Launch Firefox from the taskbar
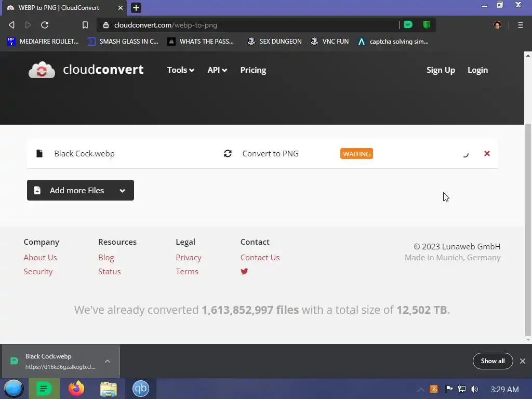 [76, 389]
